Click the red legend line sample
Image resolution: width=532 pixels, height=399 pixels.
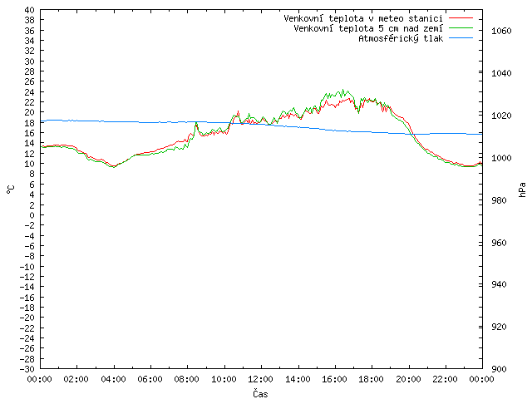[461, 17]
